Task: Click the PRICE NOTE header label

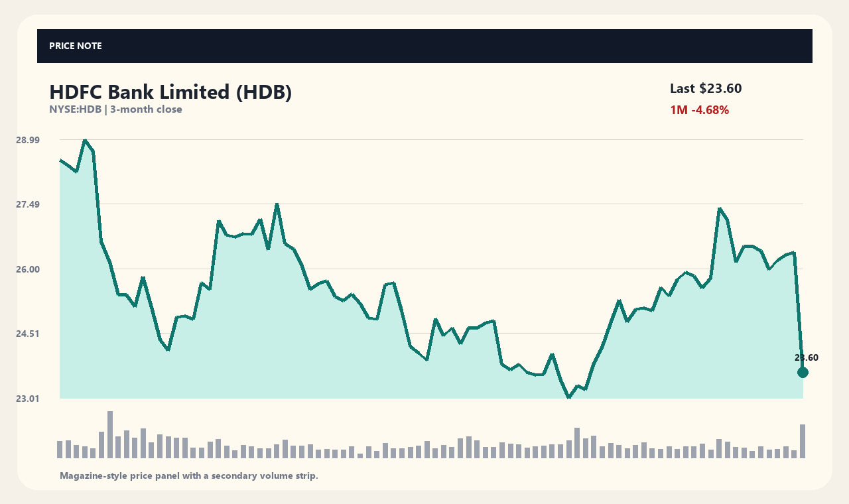Action: (76, 46)
